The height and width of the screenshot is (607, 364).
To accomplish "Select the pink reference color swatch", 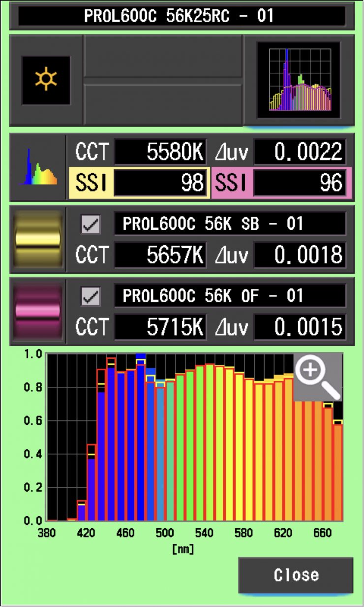I will [x=38, y=311].
